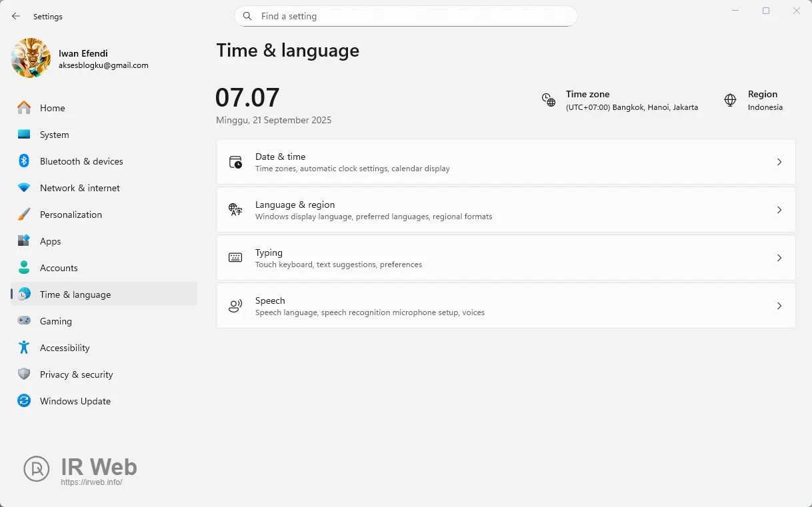812x507 pixels.
Task: Select the Privacy & security shield icon
Action: 24,374
